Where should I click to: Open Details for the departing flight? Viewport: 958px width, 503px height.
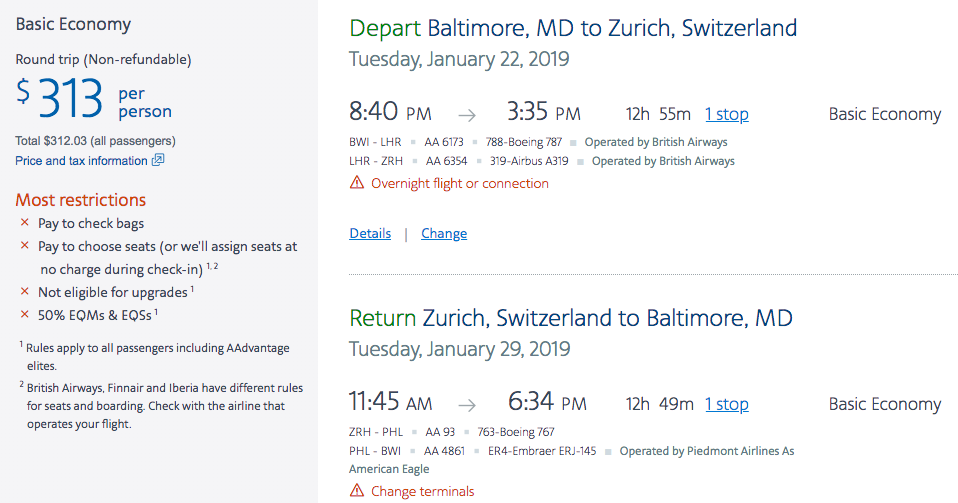(x=370, y=233)
